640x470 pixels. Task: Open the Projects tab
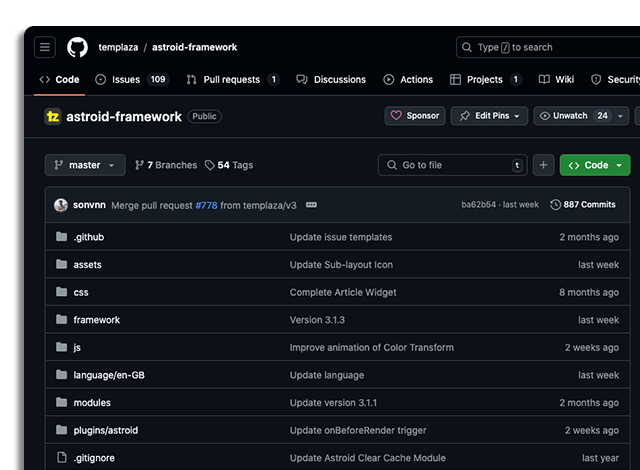[486, 80]
